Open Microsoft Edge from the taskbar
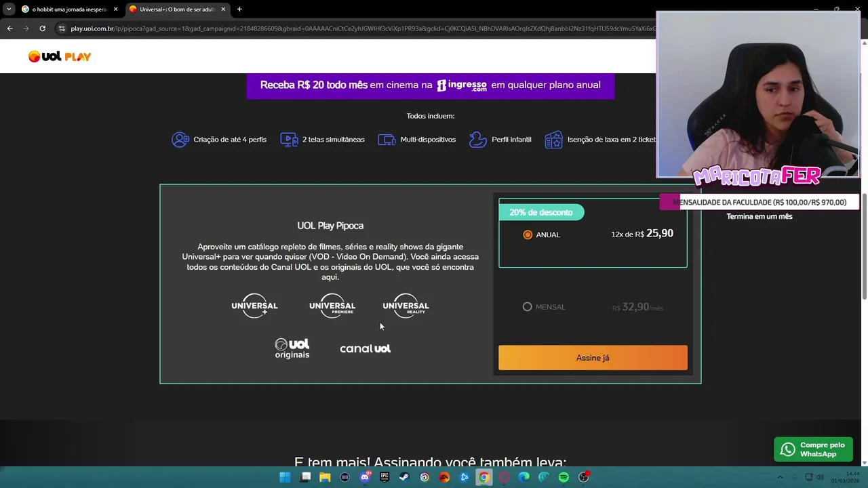The height and width of the screenshot is (488, 868). [x=524, y=477]
